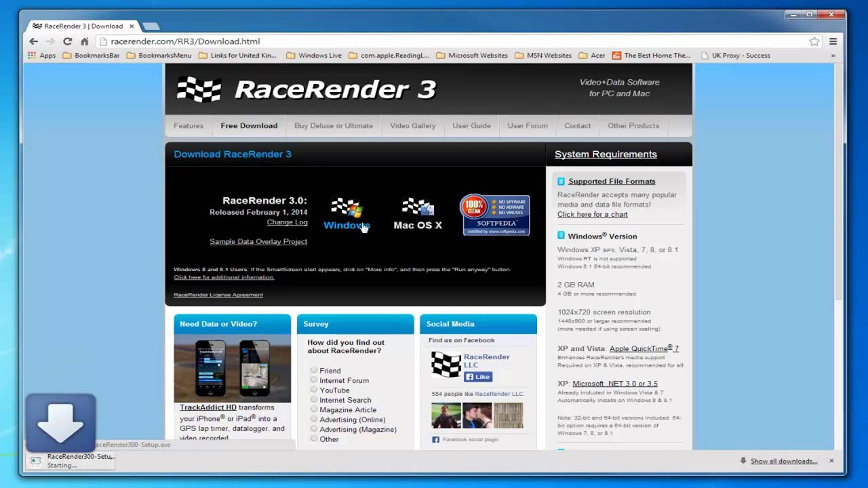
Task: Open the browser home page icon
Action: point(85,41)
